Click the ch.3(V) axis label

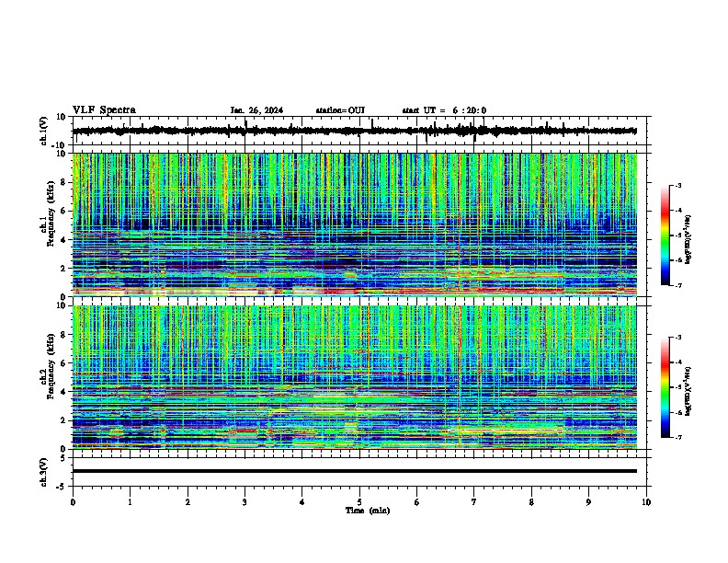pyautogui.click(x=44, y=472)
